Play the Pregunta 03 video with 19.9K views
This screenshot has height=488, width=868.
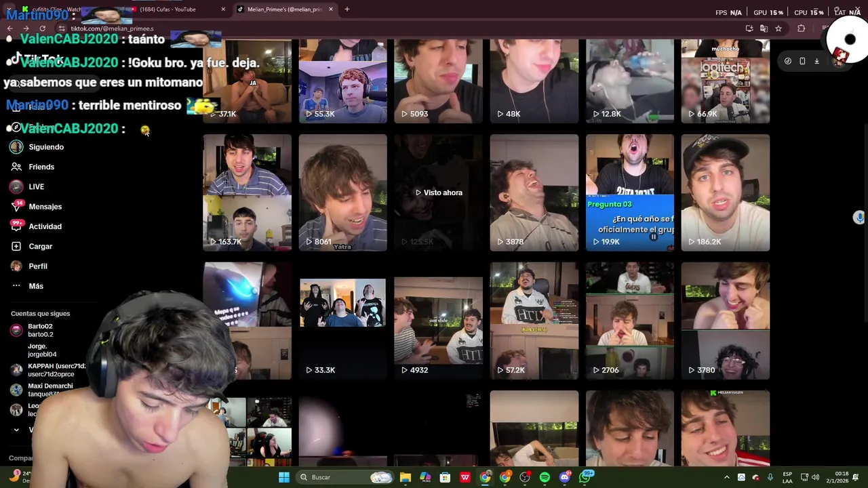[630, 192]
